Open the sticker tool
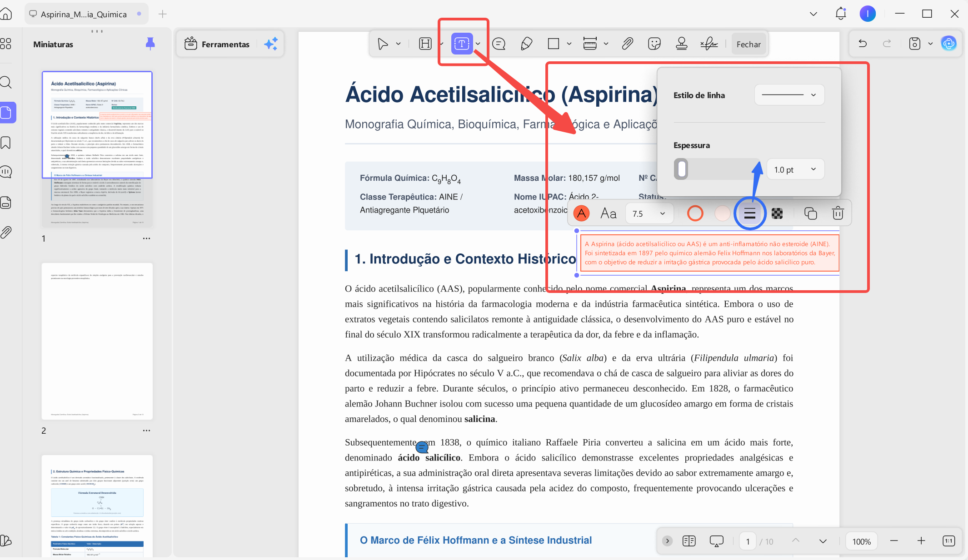Viewport: 968px width, 560px height. point(654,44)
